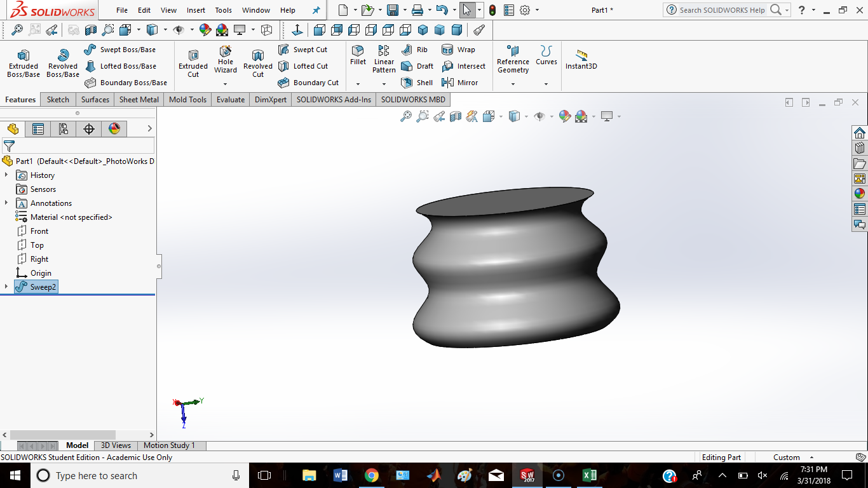The width and height of the screenshot is (868, 488).
Task: Click the Rebuild traffic light icon
Action: tap(492, 10)
